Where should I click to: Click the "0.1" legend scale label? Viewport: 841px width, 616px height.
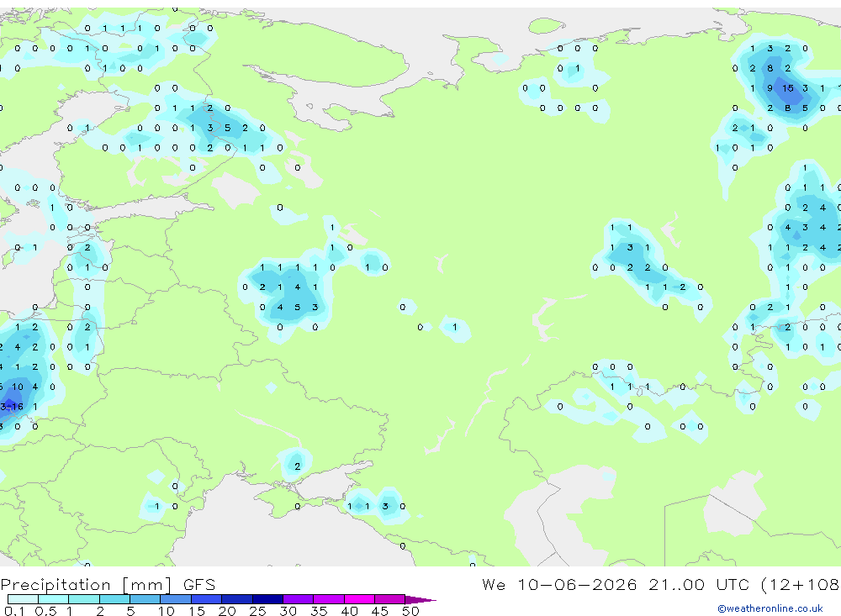(x=14, y=611)
